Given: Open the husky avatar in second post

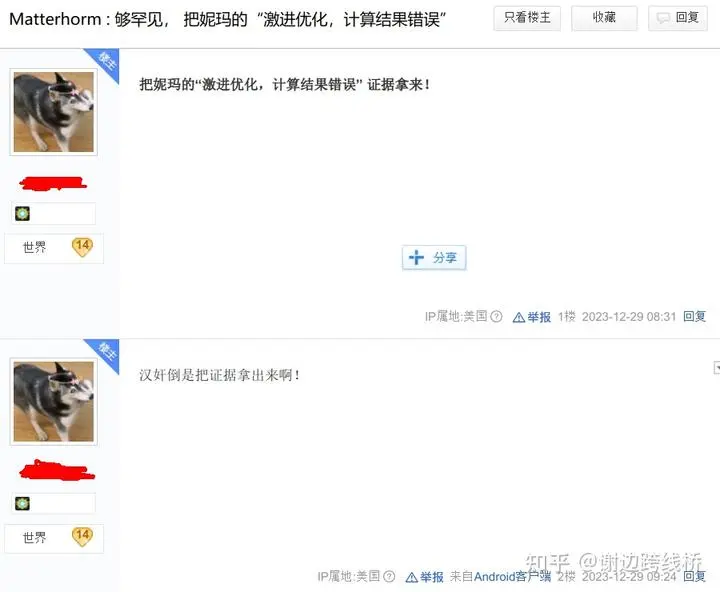Looking at the screenshot, I should pyautogui.click(x=54, y=402).
